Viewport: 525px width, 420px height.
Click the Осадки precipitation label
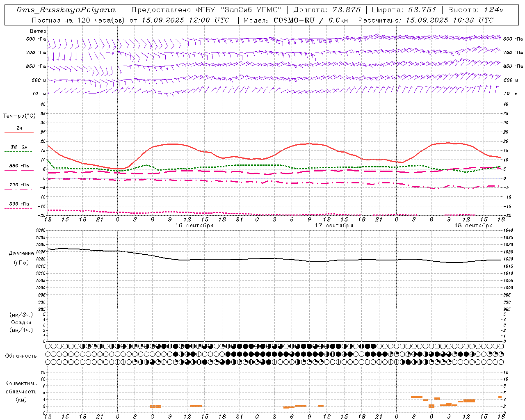coord(21,322)
